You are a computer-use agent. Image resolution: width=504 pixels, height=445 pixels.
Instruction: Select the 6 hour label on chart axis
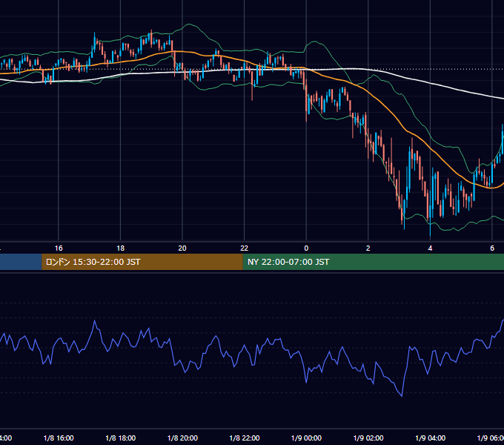tap(492, 248)
